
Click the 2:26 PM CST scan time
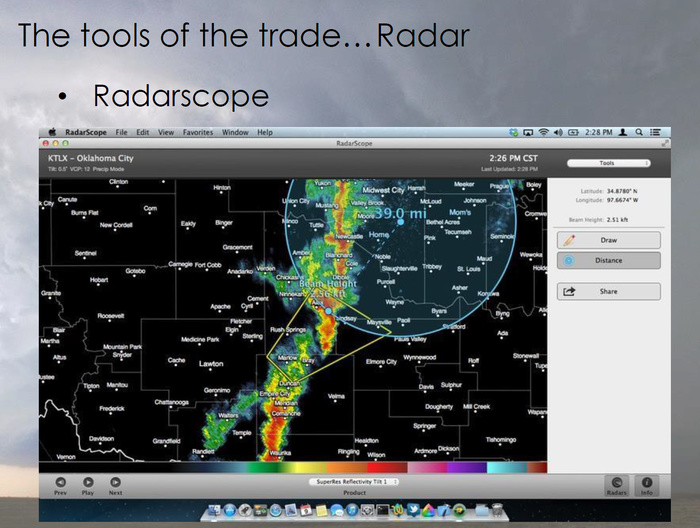[513, 158]
